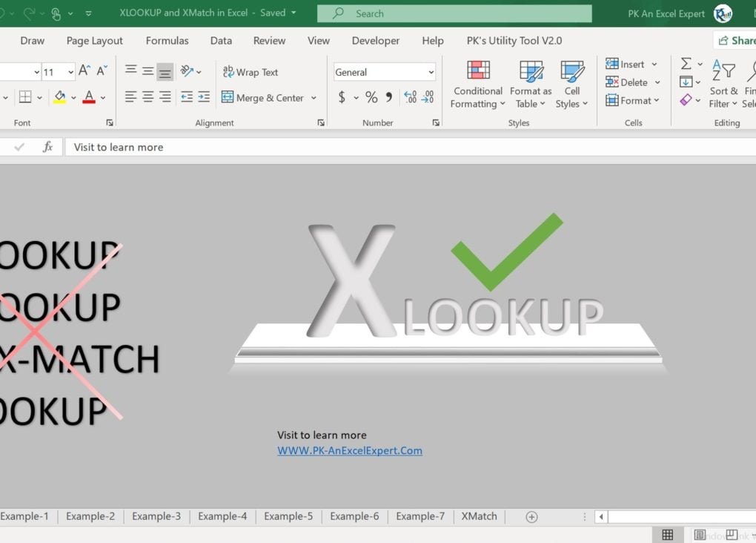Decrease the indent
The image size is (756, 543).
coord(187,97)
